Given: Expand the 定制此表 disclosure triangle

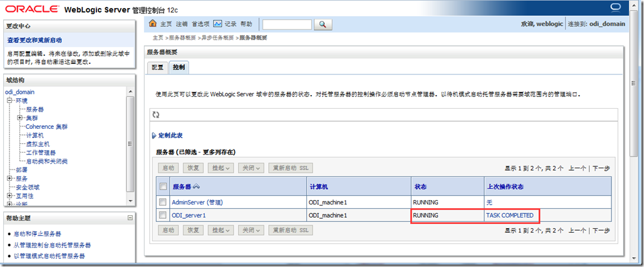Looking at the screenshot, I should (x=154, y=136).
